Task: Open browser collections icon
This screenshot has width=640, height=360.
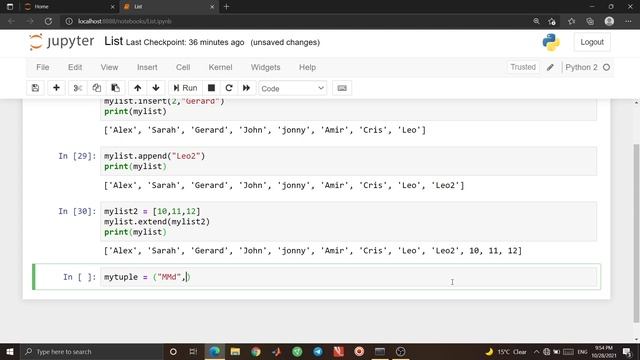Action: pos(590,21)
